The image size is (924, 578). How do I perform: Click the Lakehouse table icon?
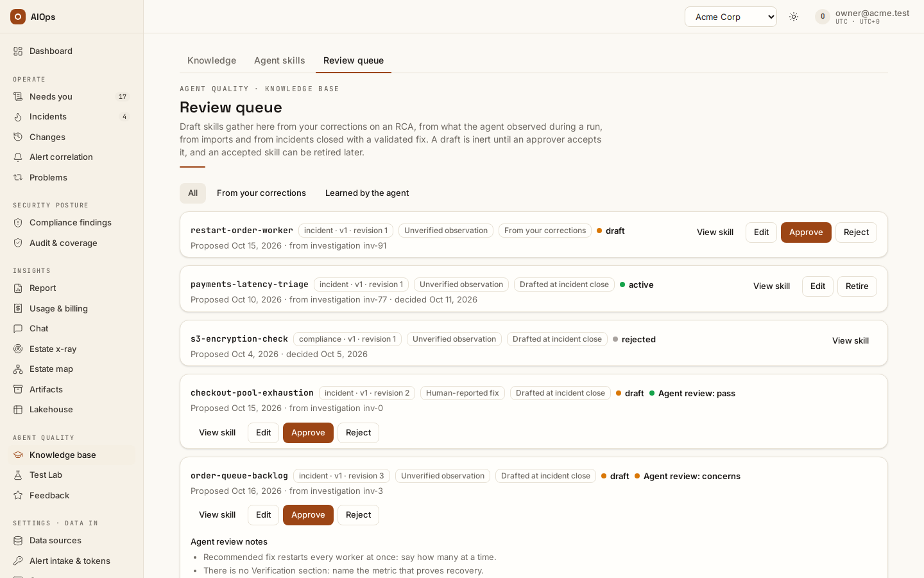18,410
